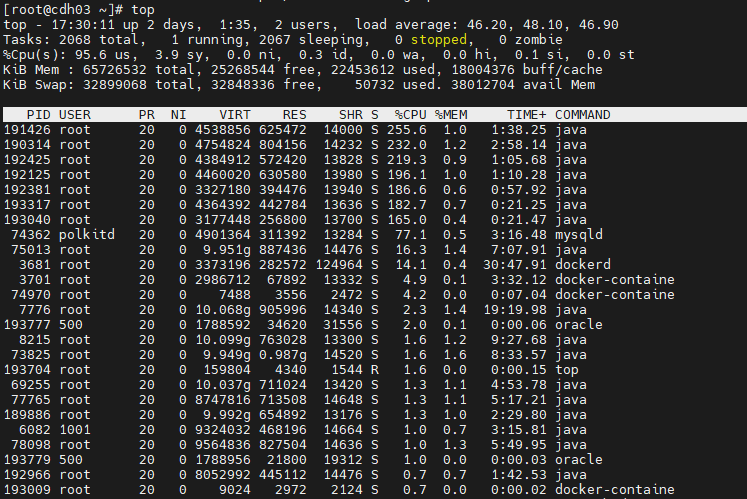Click PID 193317 entry
The height and width of the screenshot is (499, 747).
pos(27,205)
